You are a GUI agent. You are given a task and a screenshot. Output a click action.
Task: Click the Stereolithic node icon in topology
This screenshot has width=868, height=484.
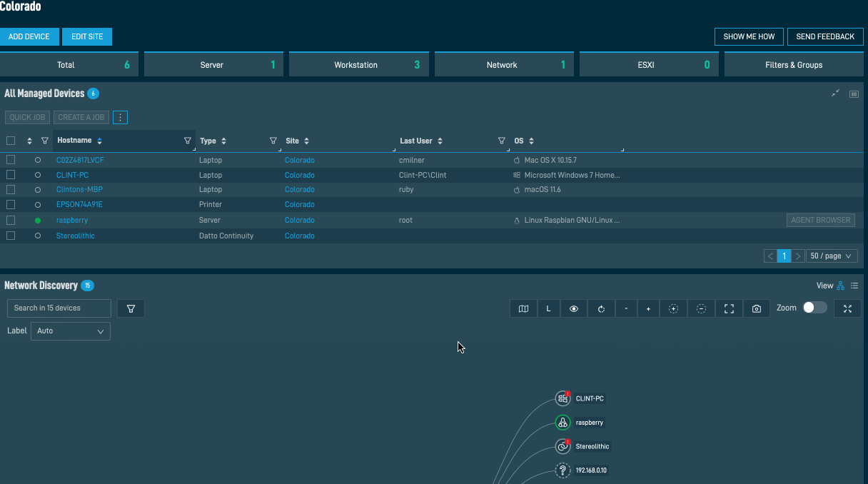[562, 446]
